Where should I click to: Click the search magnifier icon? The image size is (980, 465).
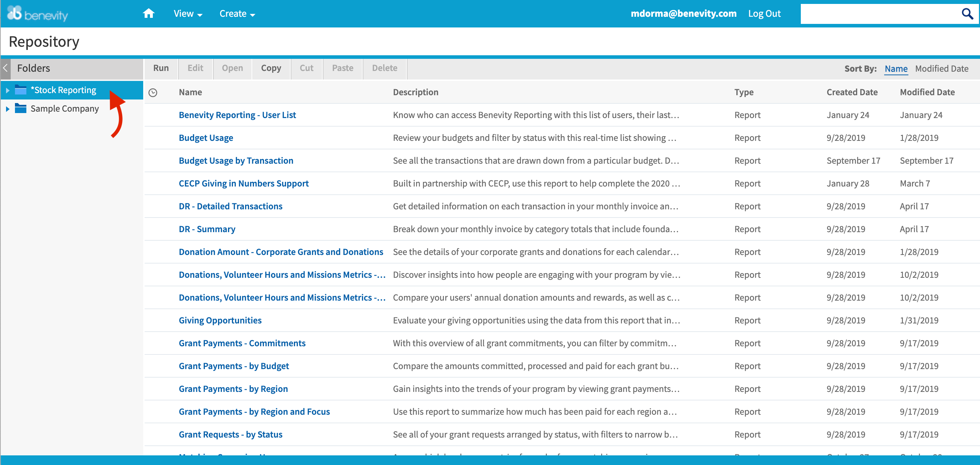968,13
